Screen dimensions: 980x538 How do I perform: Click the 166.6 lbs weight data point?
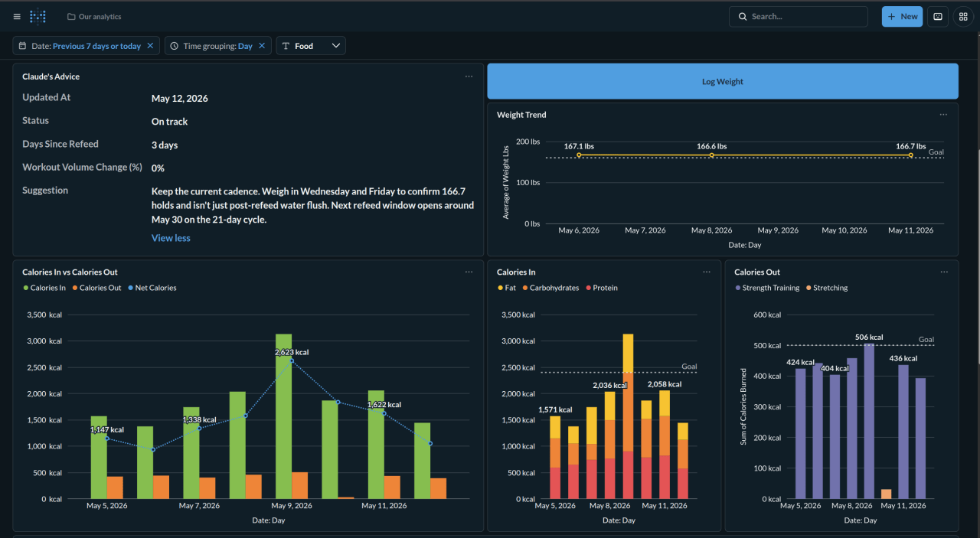[711, 155]
